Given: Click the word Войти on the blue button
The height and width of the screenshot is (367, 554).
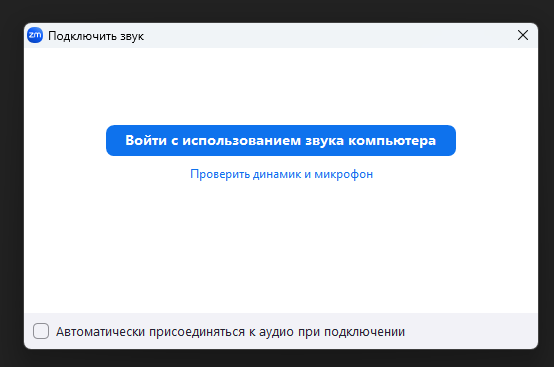Looking at the screenshot, I should pyautogui.click(x=146, y=140).
